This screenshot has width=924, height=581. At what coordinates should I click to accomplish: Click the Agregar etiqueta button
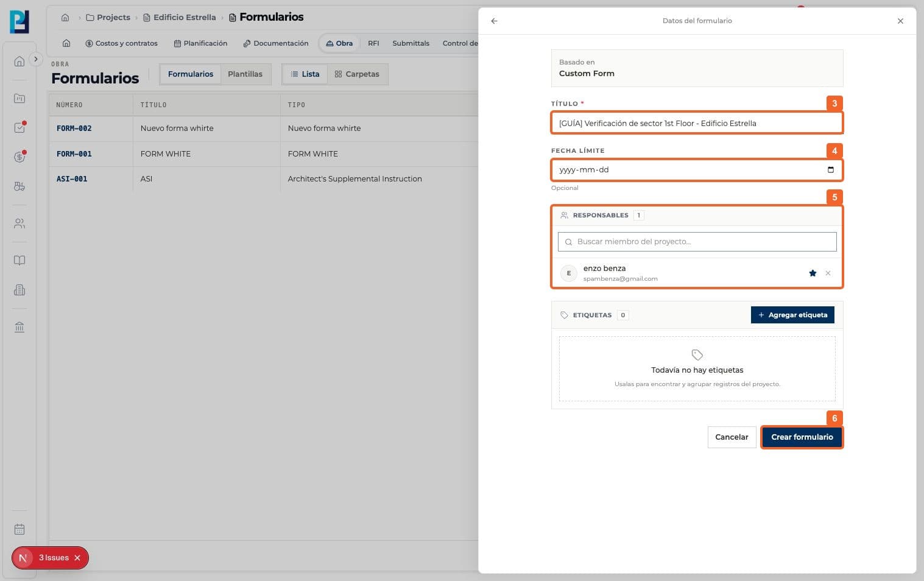click(x=792, y=315)
